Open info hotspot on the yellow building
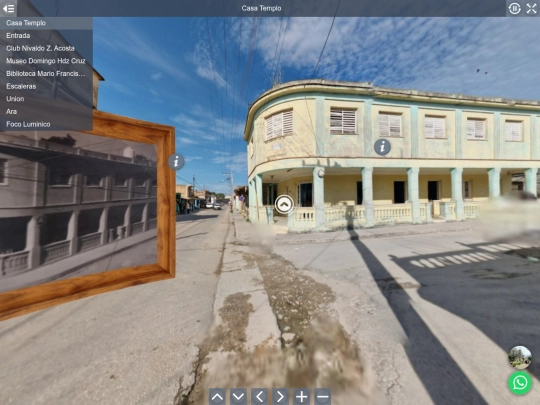The width and height of the screenshot is (540, 405). coord(382,147)
